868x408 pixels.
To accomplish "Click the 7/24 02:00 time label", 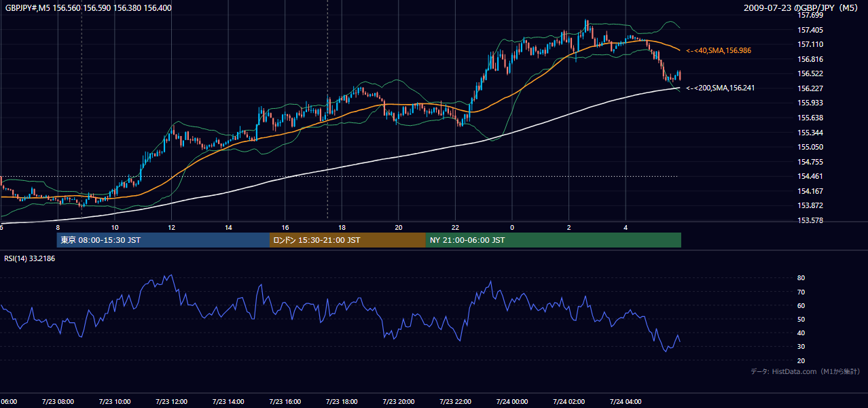I will click(568, 402).
